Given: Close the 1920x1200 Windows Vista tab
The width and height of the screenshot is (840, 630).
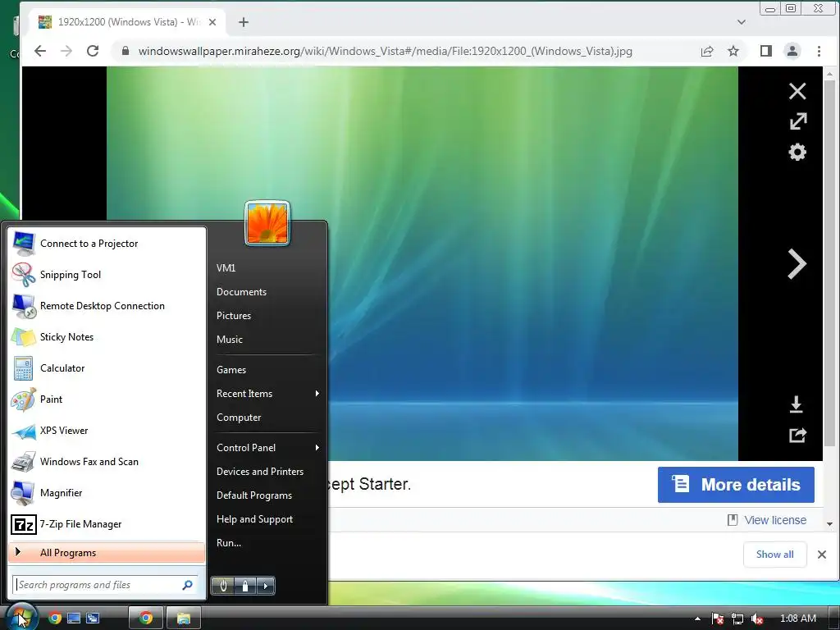Looking at the screenshot, I should coord(212,22).
